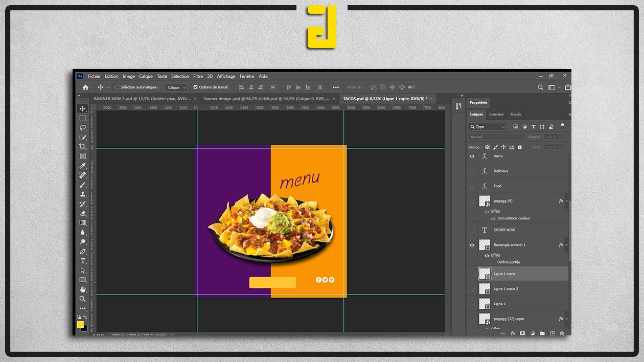Open the Calque menu
This screenshot has width=644, height=362.
click(x=146, y=76)
